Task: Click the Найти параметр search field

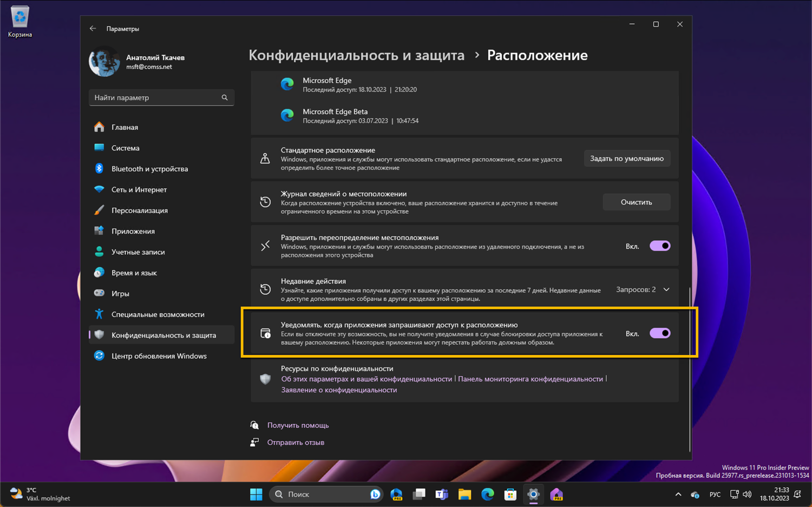Action: tap(161, 97)
